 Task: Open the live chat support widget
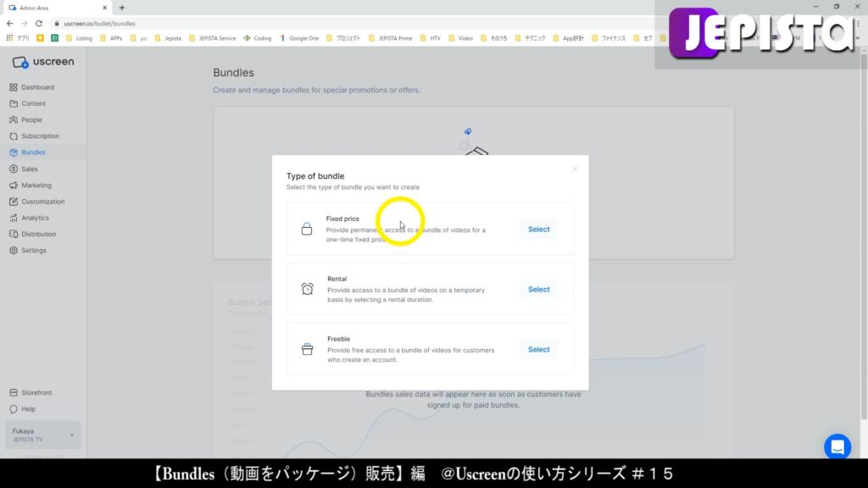[837, 446]
